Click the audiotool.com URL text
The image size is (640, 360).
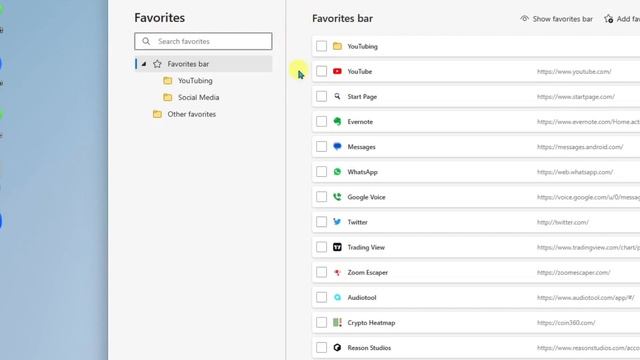point(585,298)
